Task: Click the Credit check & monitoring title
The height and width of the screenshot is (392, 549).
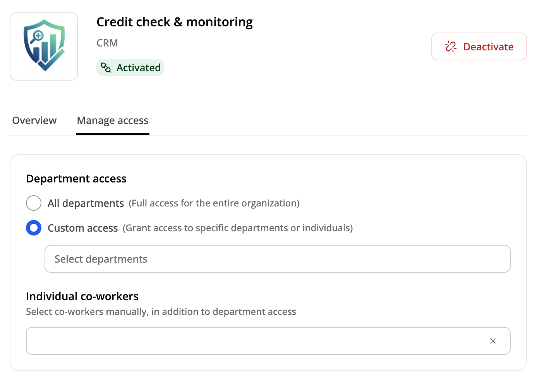Action: coord(175,22)
